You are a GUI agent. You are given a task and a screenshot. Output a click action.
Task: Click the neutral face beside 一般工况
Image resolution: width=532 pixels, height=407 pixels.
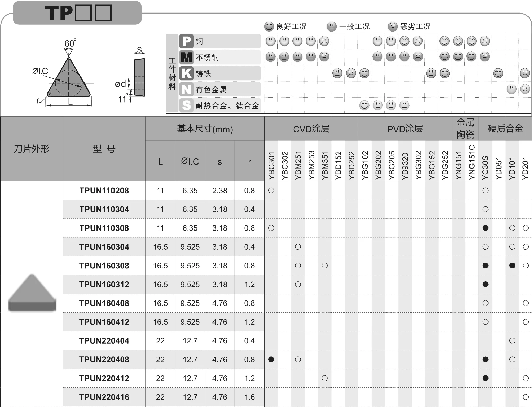click(331, 26)
